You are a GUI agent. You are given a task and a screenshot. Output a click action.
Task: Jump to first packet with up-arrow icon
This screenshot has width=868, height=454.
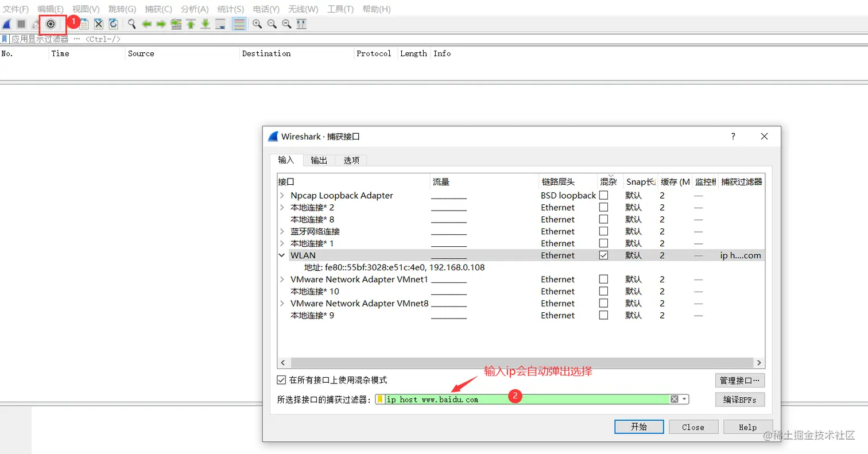click(191, 24)
